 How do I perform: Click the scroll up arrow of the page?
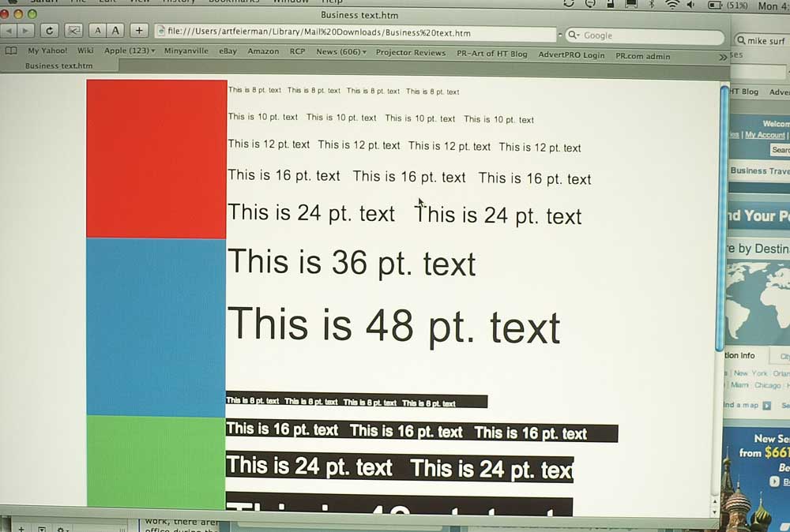[714, 502]
